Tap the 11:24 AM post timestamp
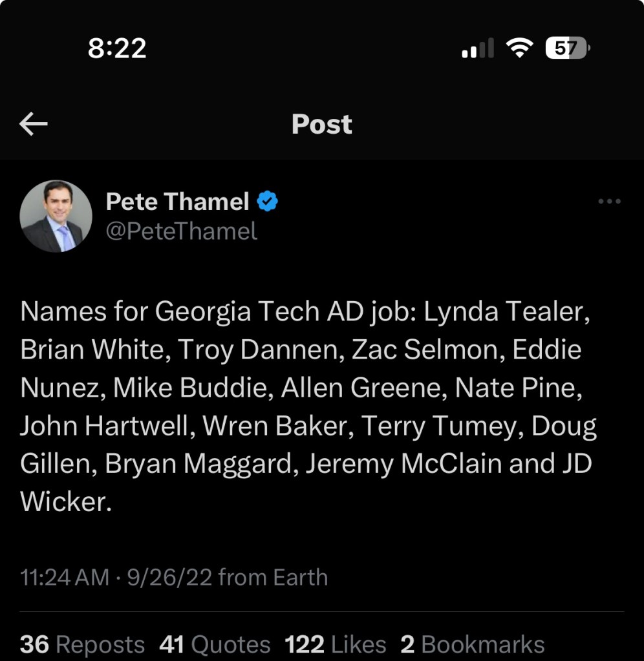Viewport: 644px width, 661px height. click(x=65, y=577)
